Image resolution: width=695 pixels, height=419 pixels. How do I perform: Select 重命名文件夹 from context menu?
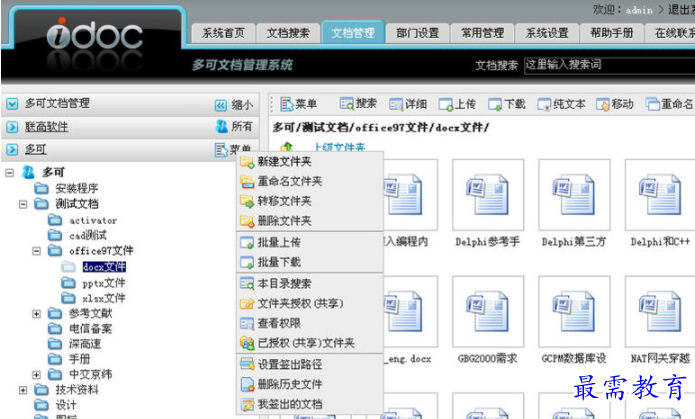pos(310,181)
